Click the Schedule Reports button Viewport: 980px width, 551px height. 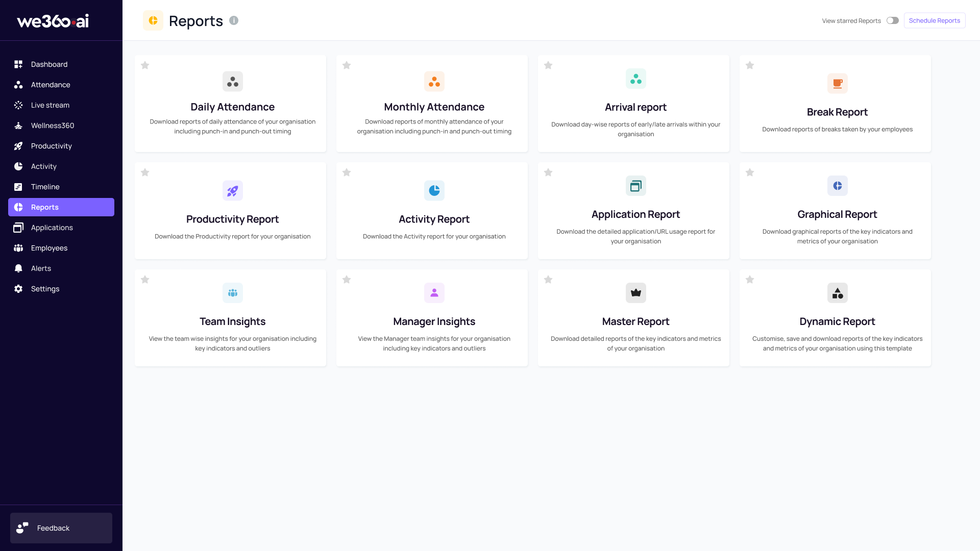click(935, 20)
